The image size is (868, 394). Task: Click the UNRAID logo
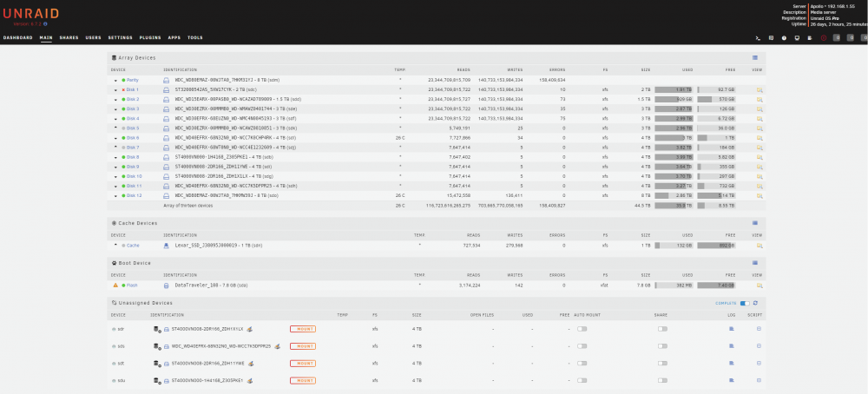(31, 14)
